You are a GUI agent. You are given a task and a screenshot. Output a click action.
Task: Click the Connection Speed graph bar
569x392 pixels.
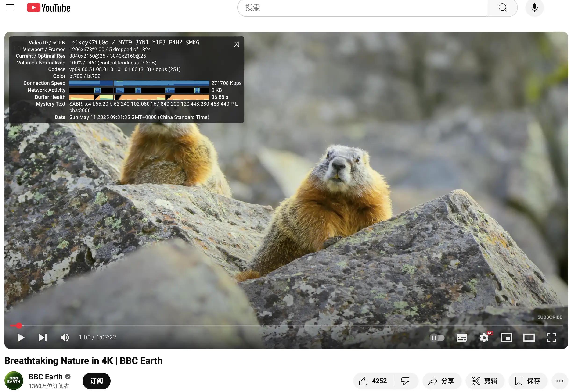[139, 83]
